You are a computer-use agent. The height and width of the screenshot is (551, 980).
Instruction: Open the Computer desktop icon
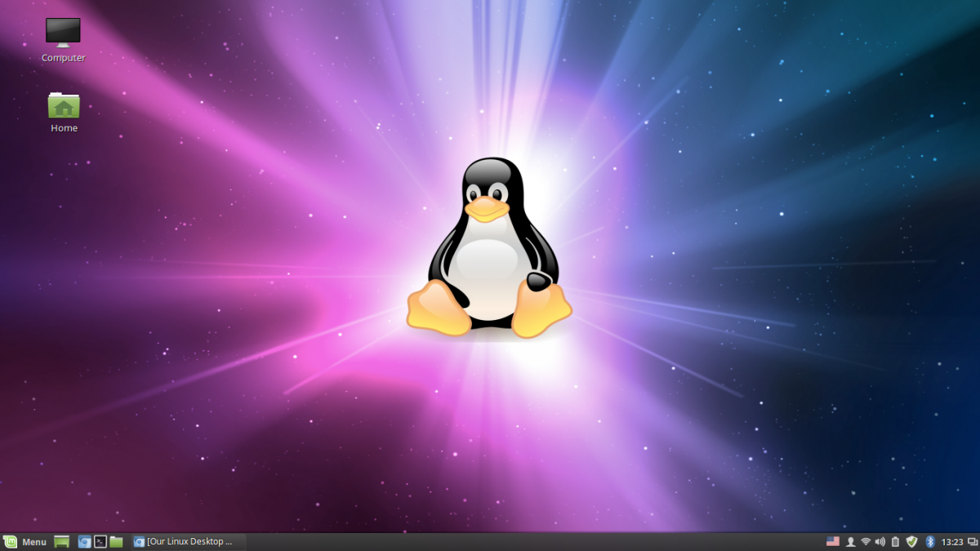point(63,39)
